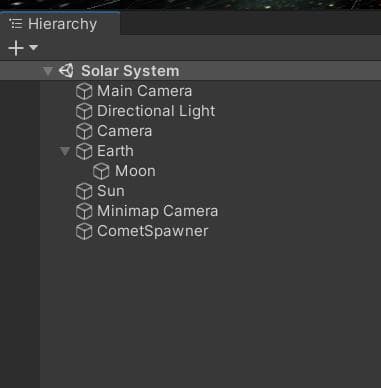Viewport: 381px width, 388px height.
Task: Collapse the Solar System scene foldout
Action: point(48,71)
